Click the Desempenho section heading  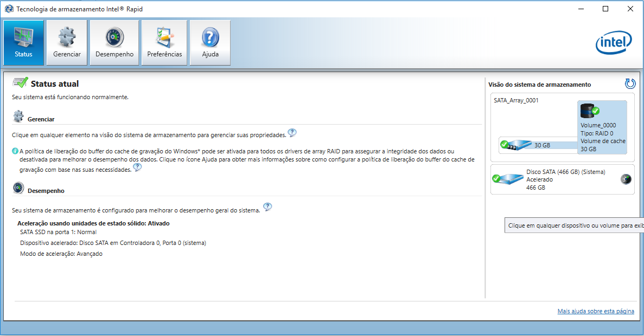point(46,191)
